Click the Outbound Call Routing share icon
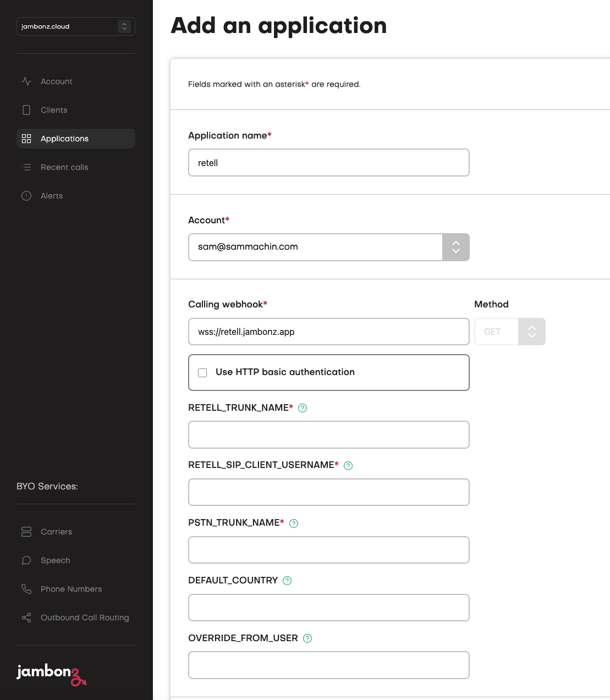The width and height of the screenshot is (610, 700). click(x=26, y=618)
